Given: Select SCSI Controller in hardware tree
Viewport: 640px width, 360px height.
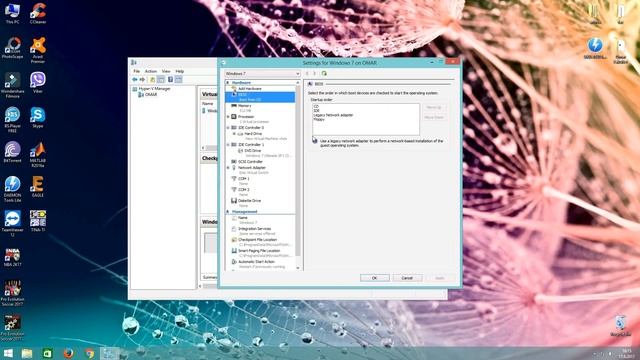Looking at the screenshot, I should coord(251,162).
